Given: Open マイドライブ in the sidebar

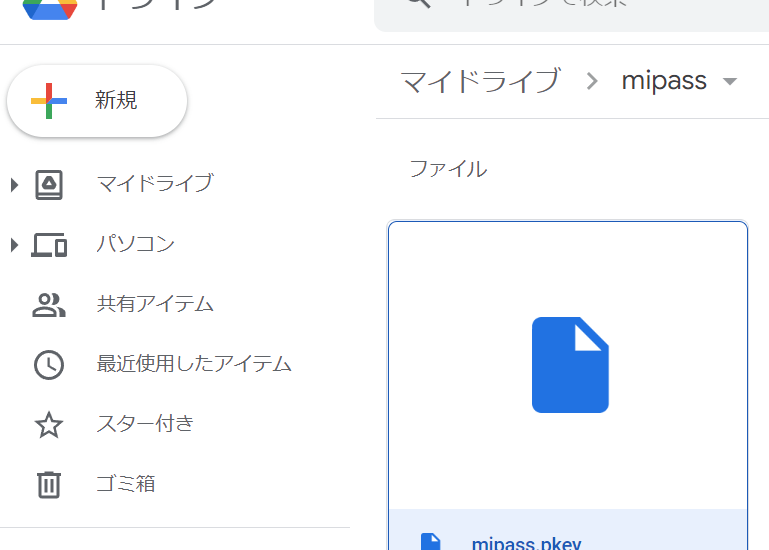Looking at the screenshot, I should coord(155,183).
